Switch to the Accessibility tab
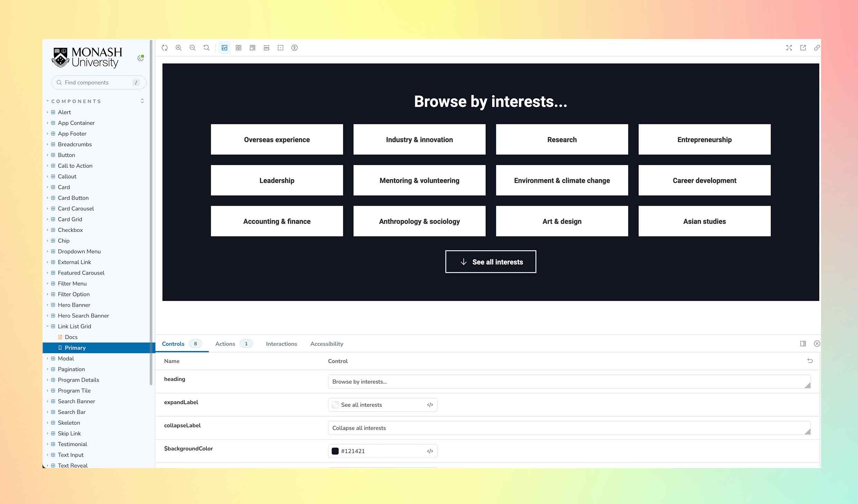858x504 pixels. [x=327, y=343]
